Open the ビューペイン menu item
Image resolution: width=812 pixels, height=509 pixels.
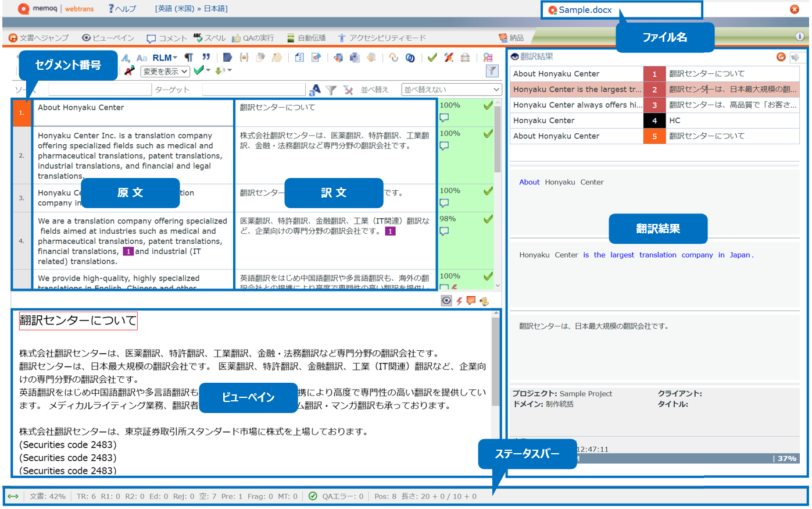108,38
